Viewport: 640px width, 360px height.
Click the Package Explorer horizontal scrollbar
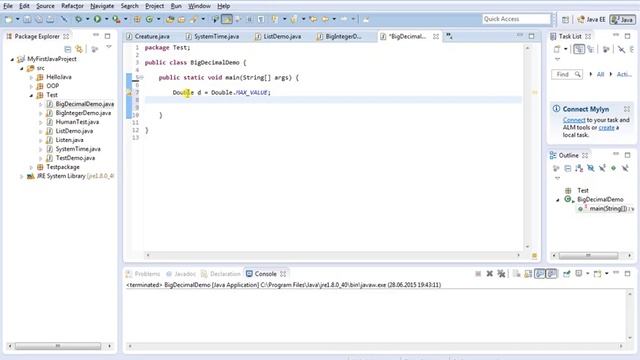(58, 346)
